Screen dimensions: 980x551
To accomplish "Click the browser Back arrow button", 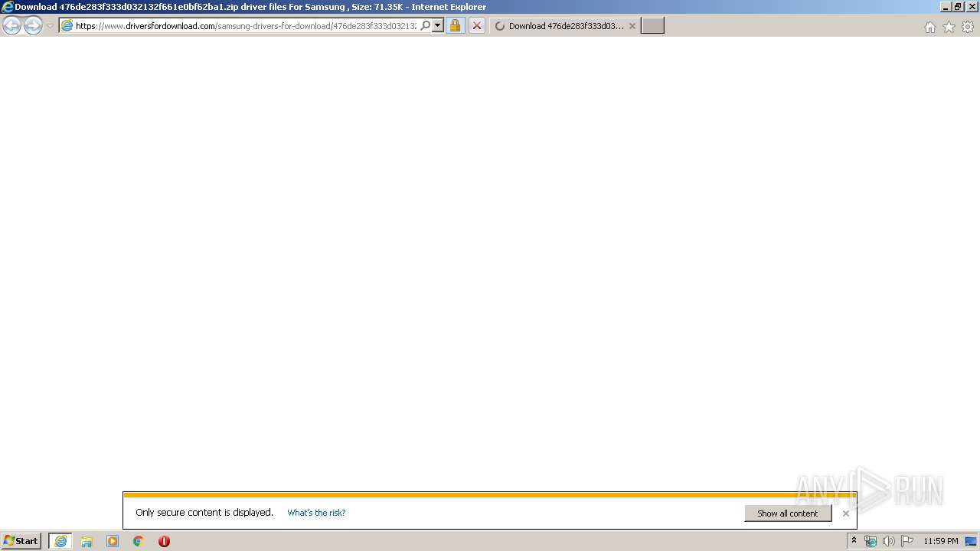I will 12,26.
